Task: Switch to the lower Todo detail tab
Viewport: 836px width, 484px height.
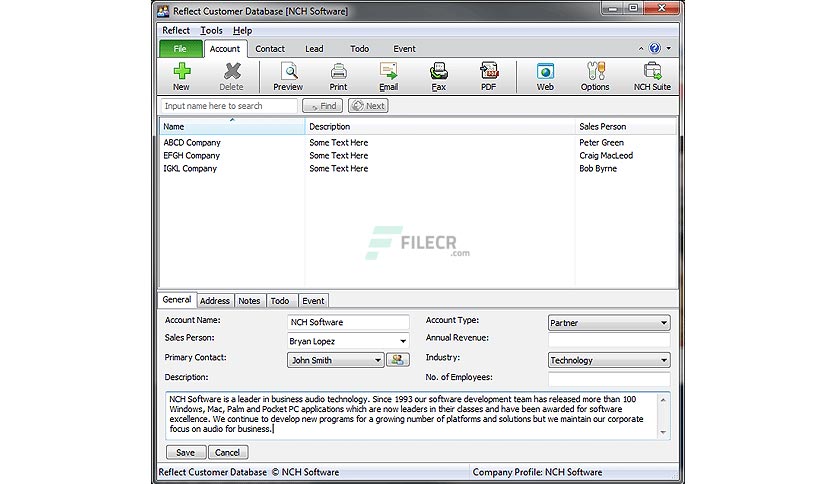Action: (x=280, y=301)
